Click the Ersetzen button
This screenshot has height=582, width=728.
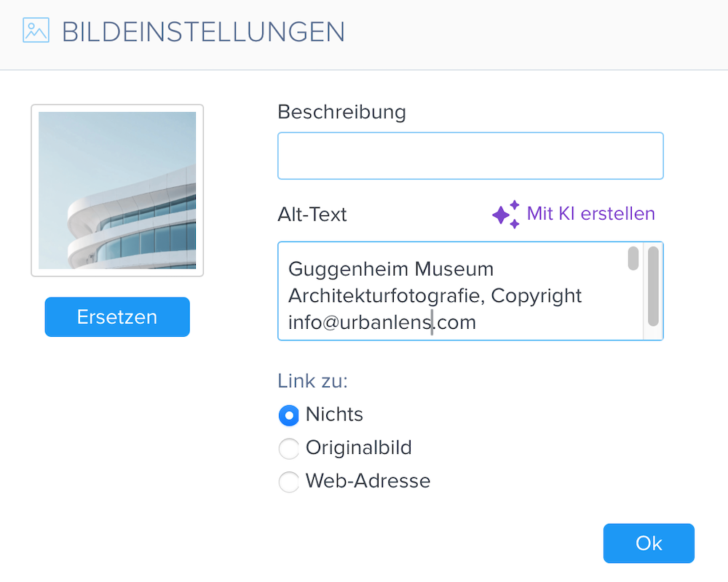coord(117,317)
